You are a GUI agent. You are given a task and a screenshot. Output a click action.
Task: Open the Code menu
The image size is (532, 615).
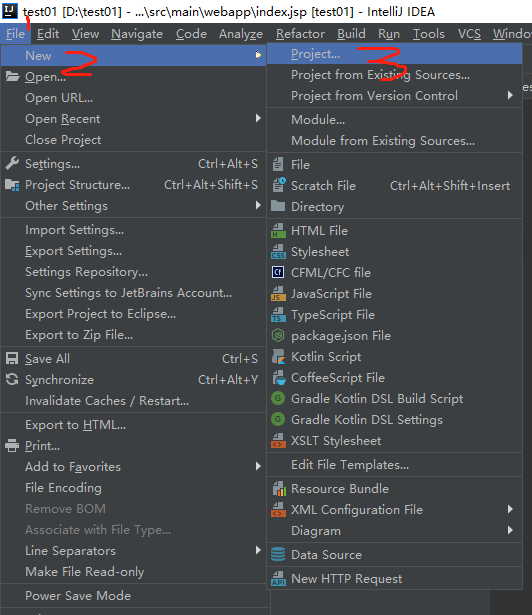[191, 34]
